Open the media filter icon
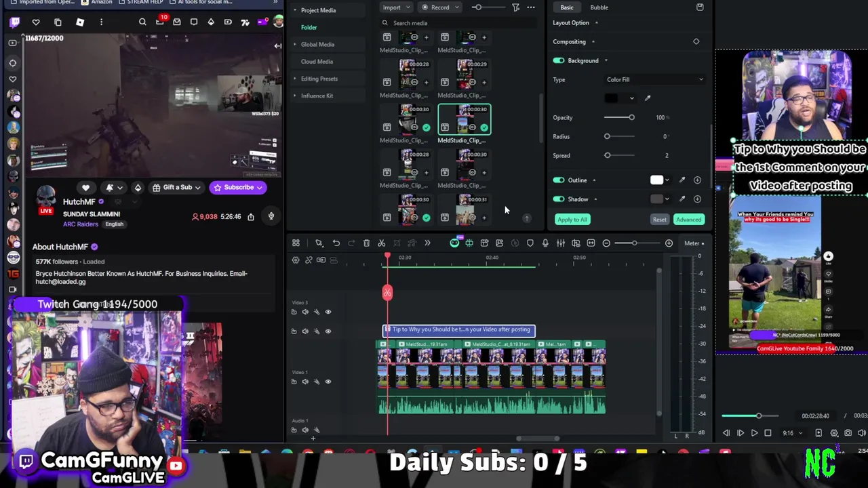This screenshot has height=488, width=868. point(515,7)
